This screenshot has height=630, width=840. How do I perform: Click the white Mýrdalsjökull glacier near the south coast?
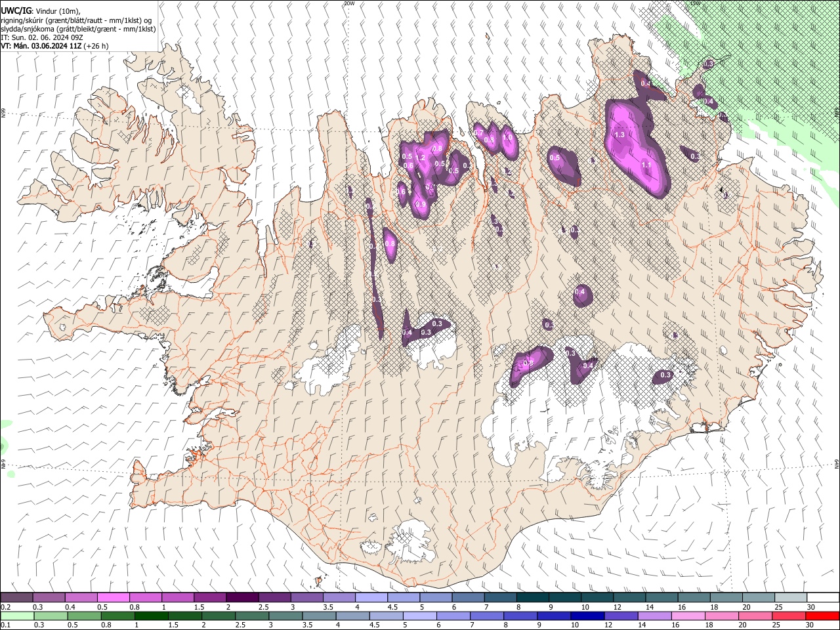click(x=412, y=541)
